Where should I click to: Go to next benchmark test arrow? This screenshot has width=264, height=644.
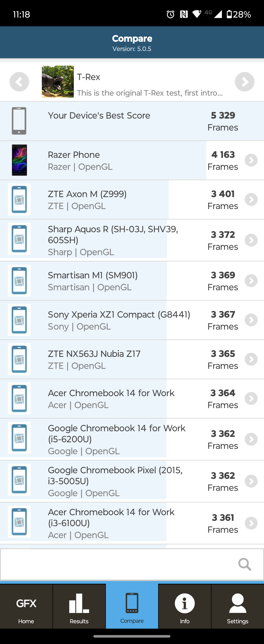[244, 82]
